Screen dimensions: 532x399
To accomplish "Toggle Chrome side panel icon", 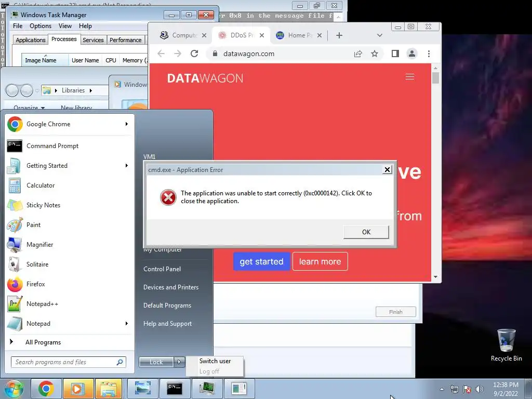I will (x=395, y=54).
